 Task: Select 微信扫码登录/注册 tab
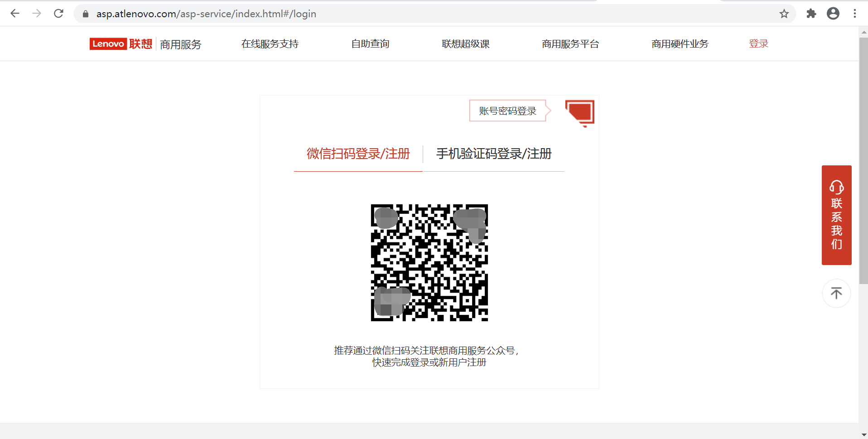tap(358, 154)
